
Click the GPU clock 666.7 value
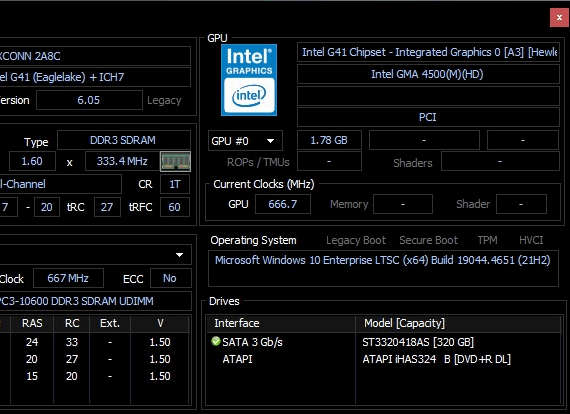(283, 204)
